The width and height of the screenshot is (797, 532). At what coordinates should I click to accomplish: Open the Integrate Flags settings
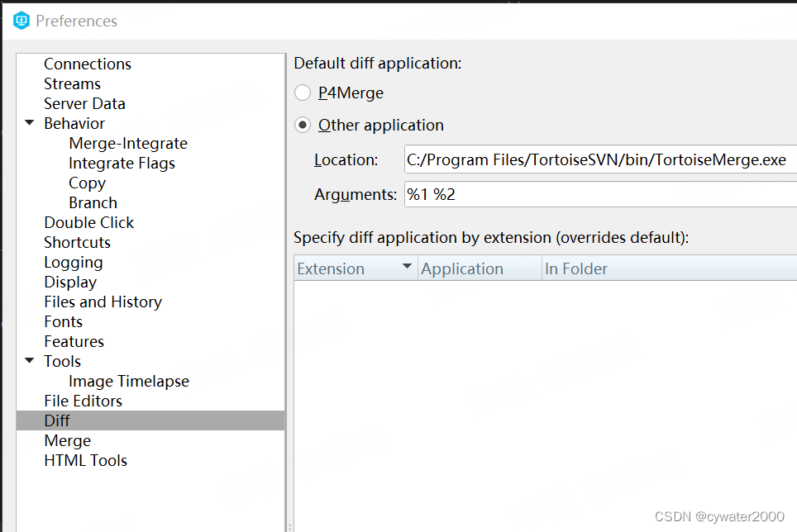tap(122, 163)
